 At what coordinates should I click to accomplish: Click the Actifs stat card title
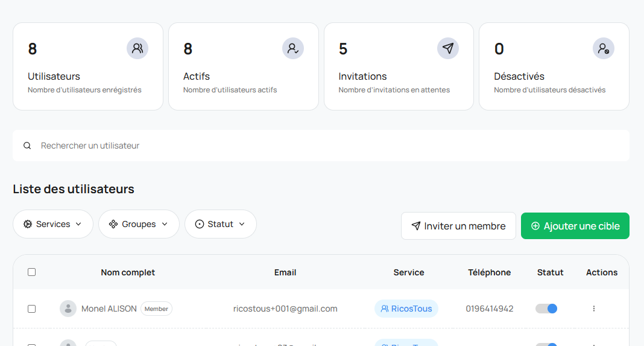click(197, 76)
